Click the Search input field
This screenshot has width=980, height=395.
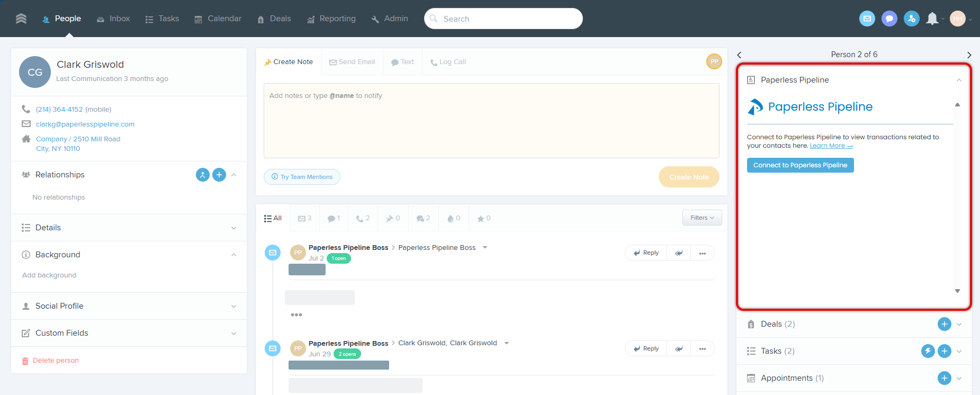click(503, 19)
